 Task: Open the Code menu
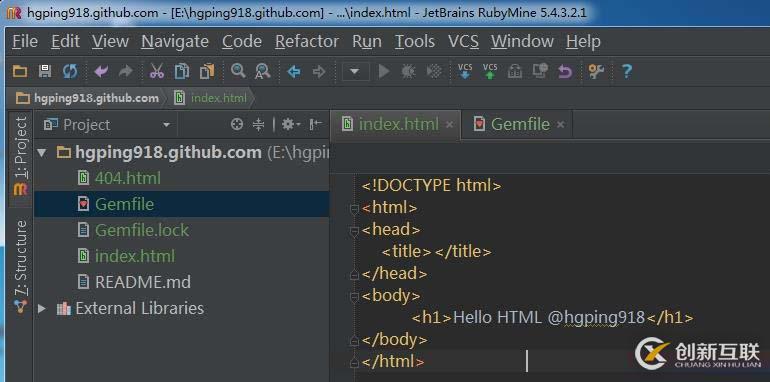(x=242, y=41)
